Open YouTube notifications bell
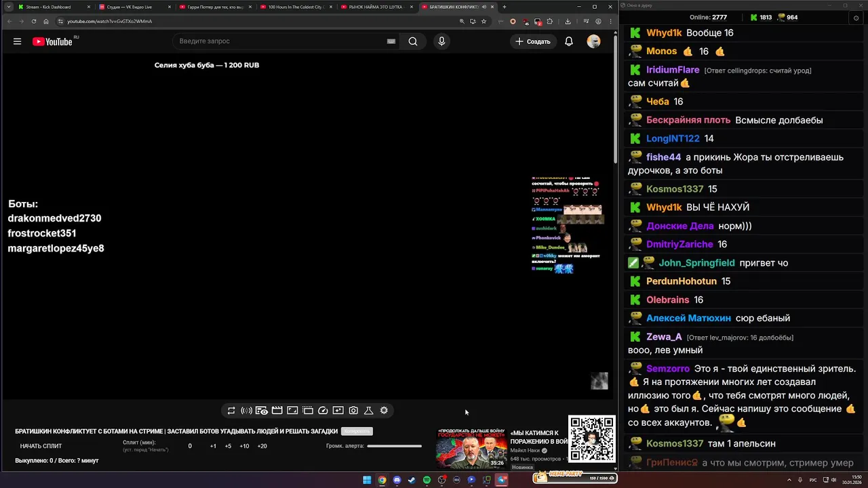 pyautogui.click(x=569, y=41)
